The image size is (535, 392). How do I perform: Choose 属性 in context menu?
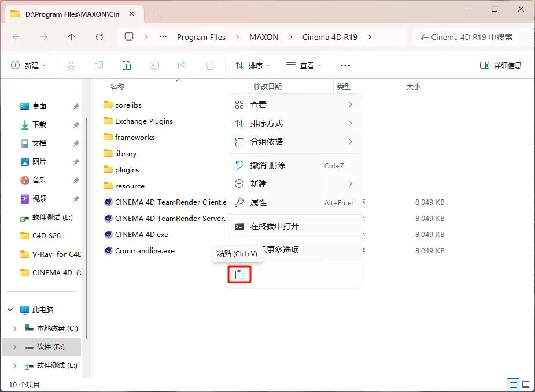coord(294,202)
